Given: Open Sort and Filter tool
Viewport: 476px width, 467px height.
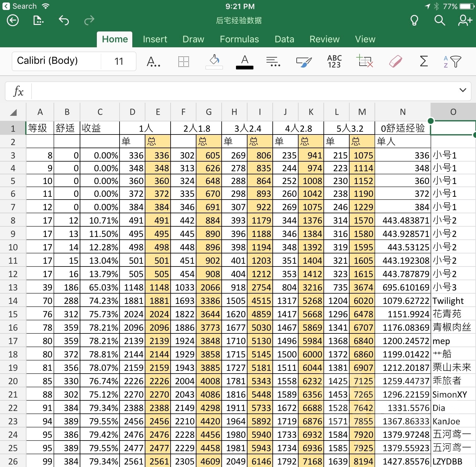Looking at the screenshot, I should point(452,62).
